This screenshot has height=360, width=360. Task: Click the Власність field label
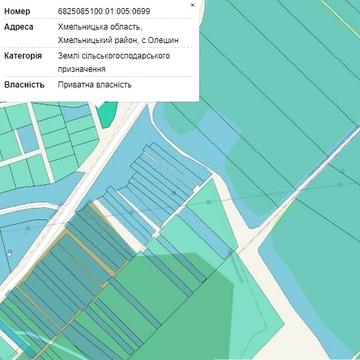24,85
